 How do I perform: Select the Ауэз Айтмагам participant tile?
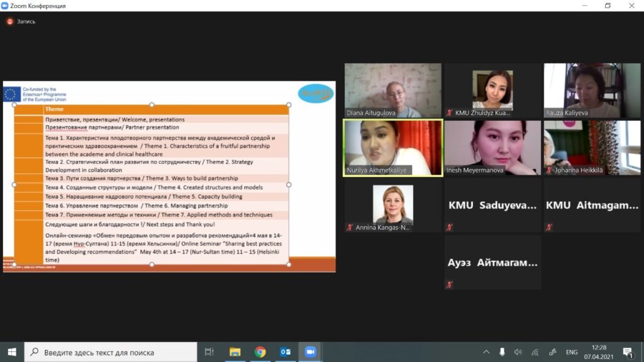[492, 263]
